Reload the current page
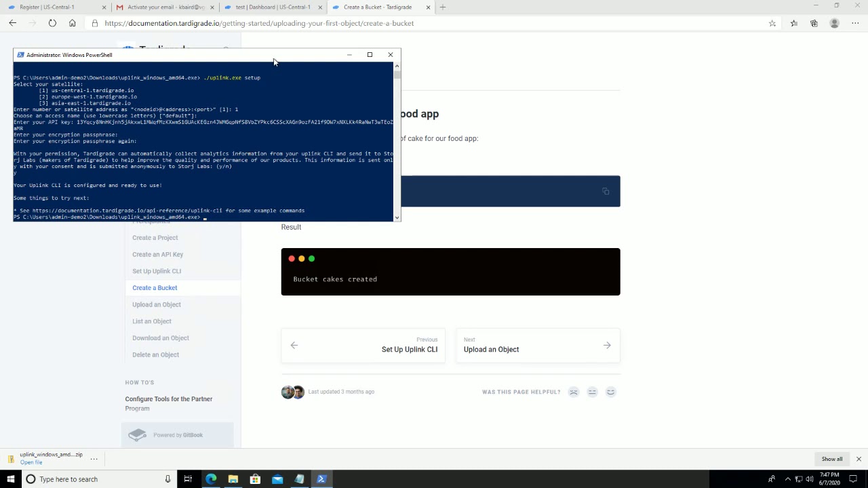Image resolution: width=868 pixels, height=488 pixels. point(52,23)
